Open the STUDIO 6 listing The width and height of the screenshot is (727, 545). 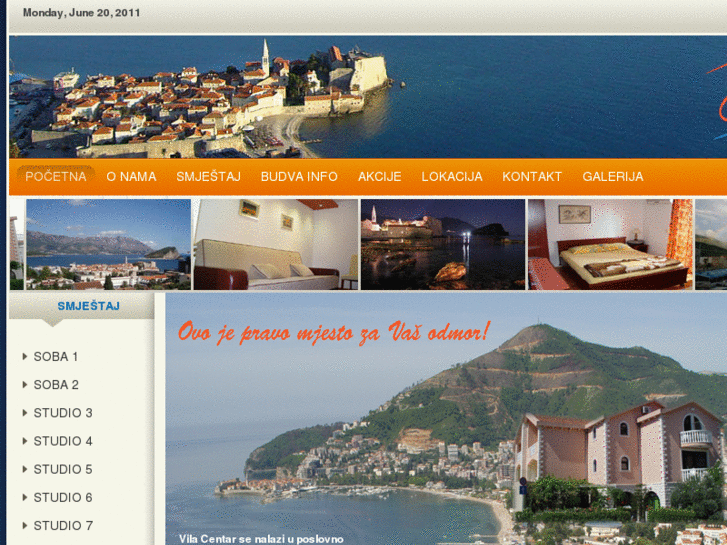63,497
